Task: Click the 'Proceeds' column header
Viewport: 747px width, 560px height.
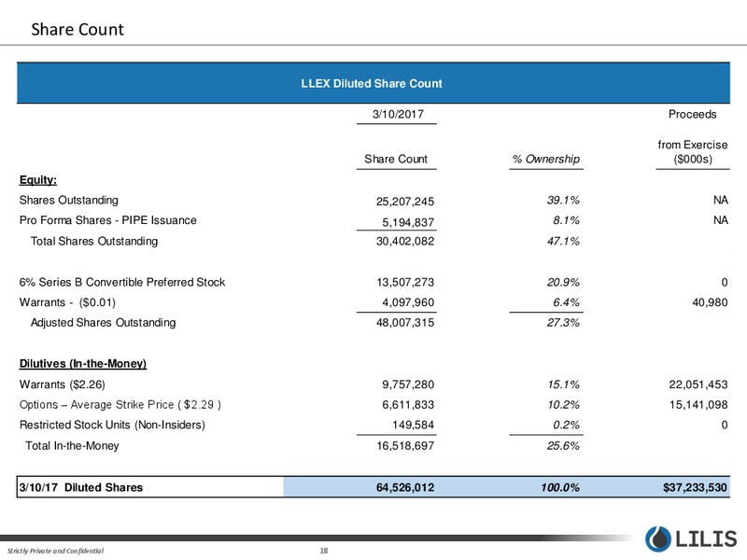Action: (692, 114)
